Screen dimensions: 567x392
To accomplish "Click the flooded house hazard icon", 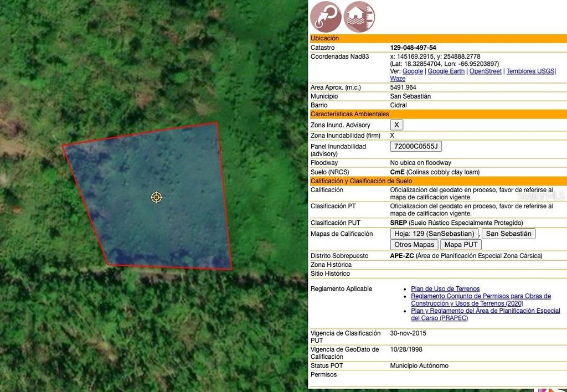I will click(359, 17).
